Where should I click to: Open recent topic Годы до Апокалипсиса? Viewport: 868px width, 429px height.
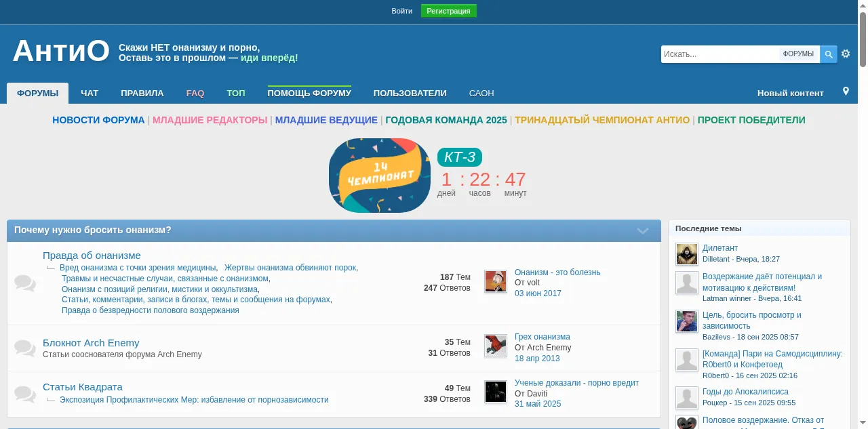coord(745,392)
